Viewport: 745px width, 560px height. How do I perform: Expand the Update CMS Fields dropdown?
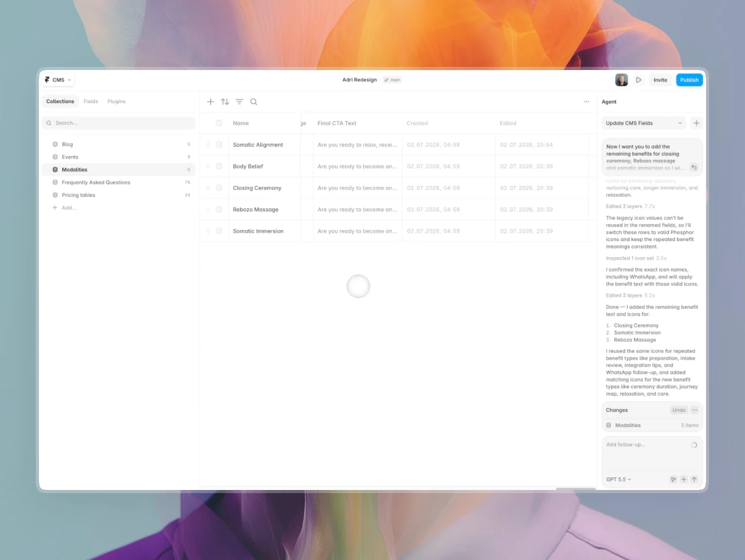click(644, 123)
